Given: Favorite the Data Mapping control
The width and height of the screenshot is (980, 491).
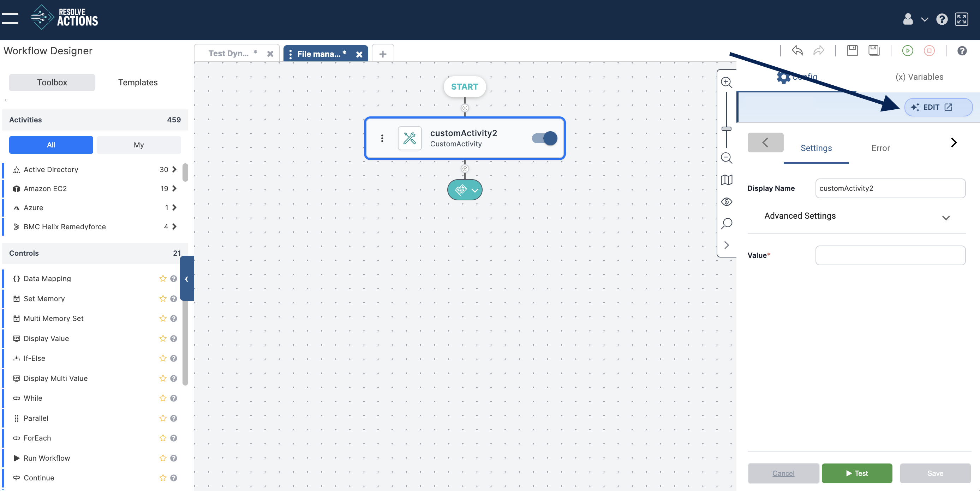Looking at the screenshot, I should point(163,279).
